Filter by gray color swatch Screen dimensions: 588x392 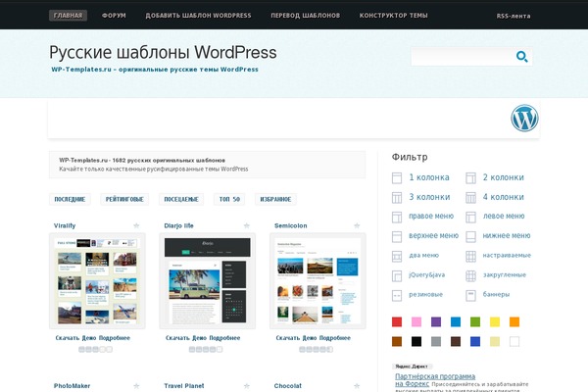click(436, 341)
